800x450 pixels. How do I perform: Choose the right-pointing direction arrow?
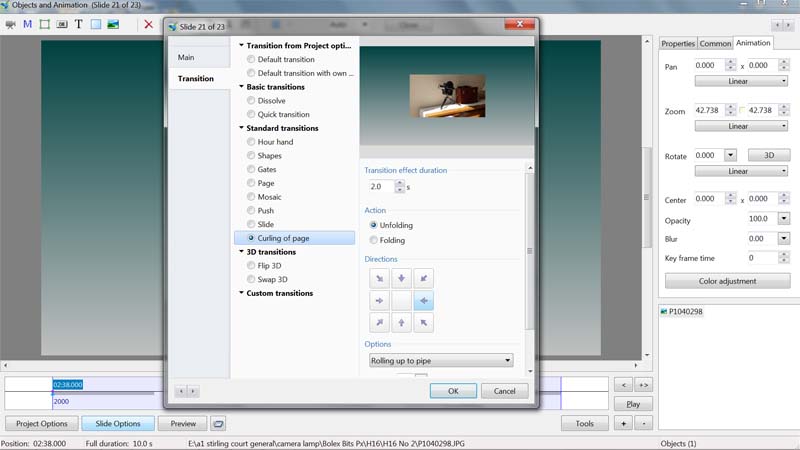[379, 300]
